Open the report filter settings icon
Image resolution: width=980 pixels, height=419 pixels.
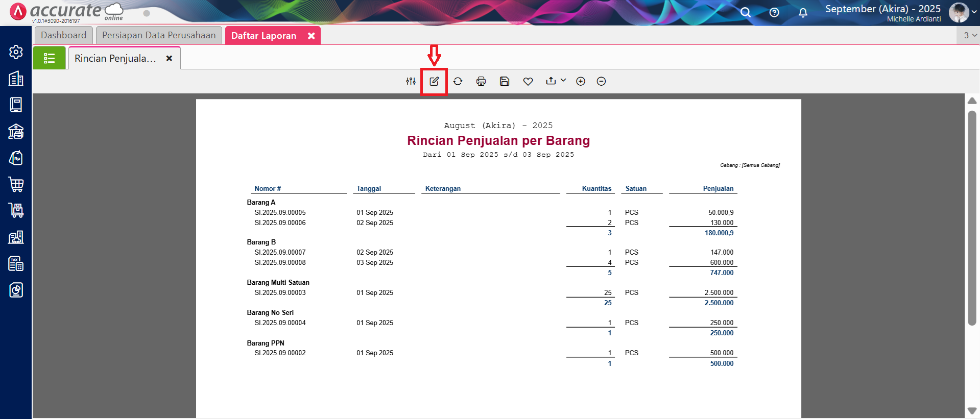coord(411,81)
